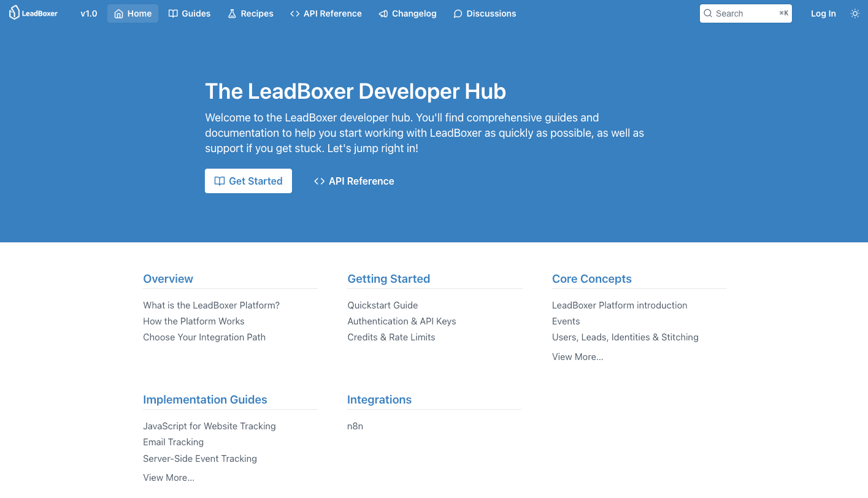This screenshot has width=868, height=498.
Task: Open Authentication & API Keys
Action: pyautogui.click(x=402, y=321)
